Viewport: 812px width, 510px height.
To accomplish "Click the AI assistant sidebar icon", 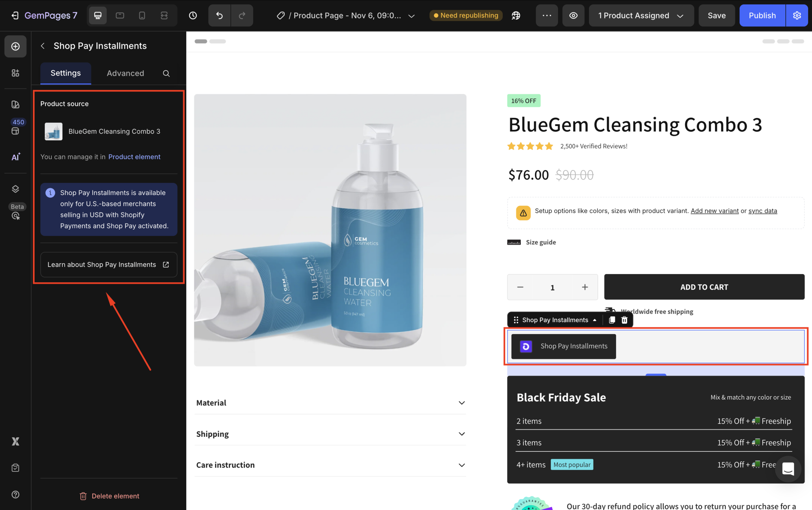I will click(16, 157).
